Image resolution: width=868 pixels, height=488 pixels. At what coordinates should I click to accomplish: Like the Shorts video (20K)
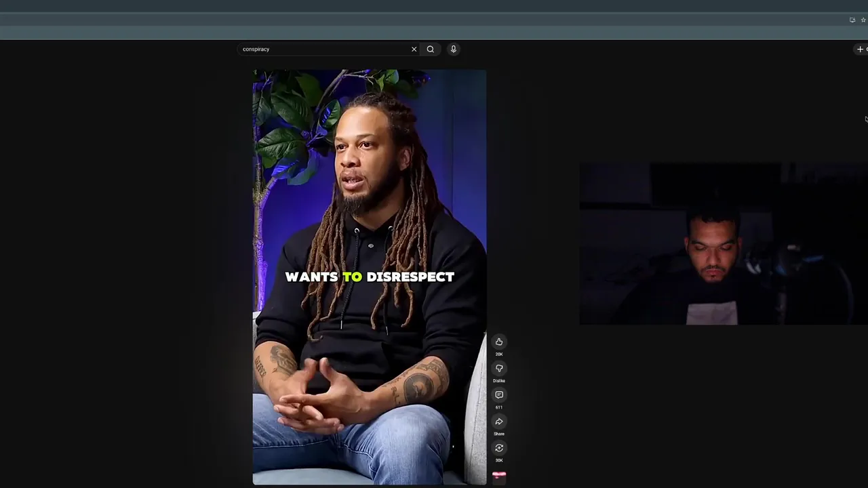(499, 342)
